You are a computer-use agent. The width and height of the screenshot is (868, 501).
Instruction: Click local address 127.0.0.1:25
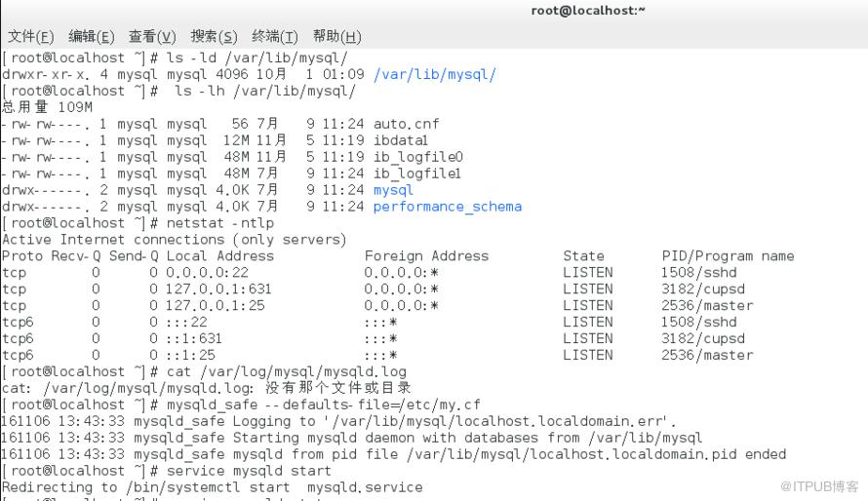click(x=216, y=306)
